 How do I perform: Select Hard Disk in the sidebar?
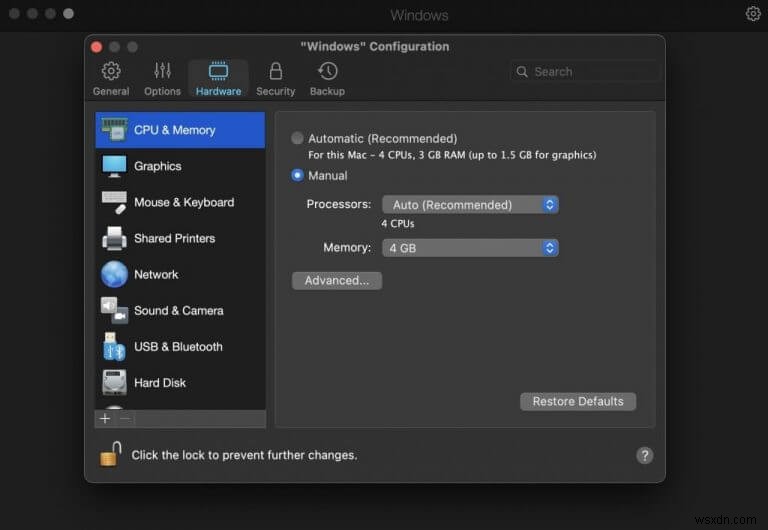(x=180, y=383)
